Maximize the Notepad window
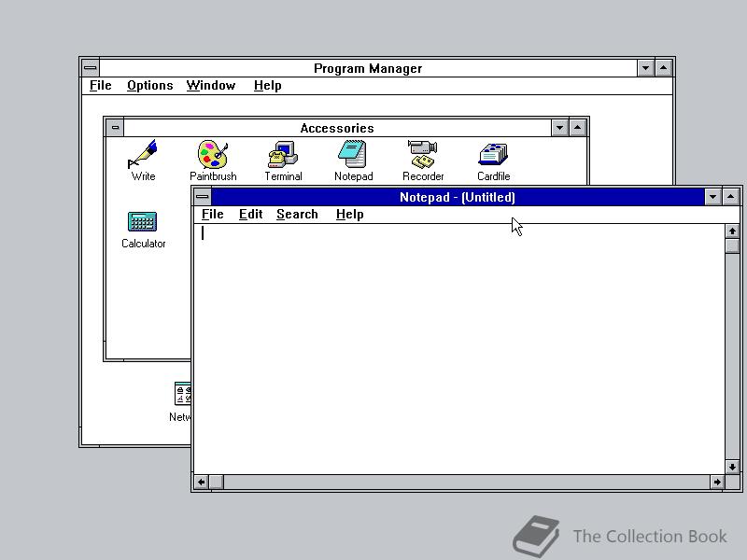 [731, 197]
